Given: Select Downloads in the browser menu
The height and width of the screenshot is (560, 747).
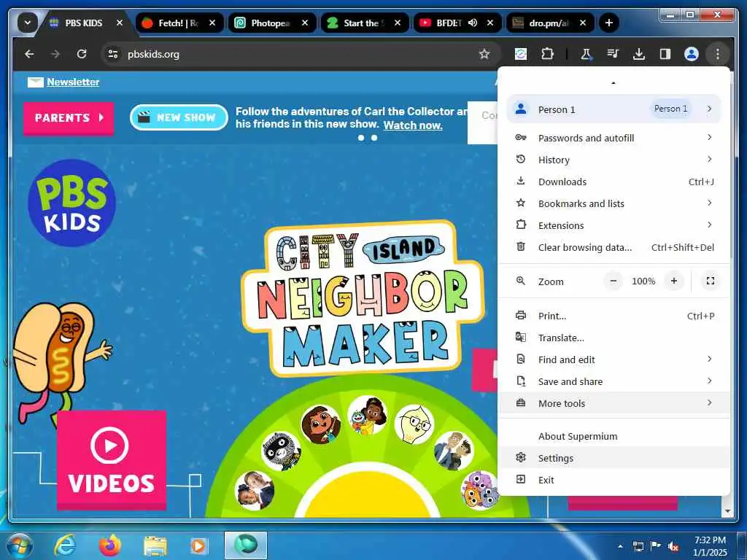Looking at the screenshot, I should pos(614,182).
